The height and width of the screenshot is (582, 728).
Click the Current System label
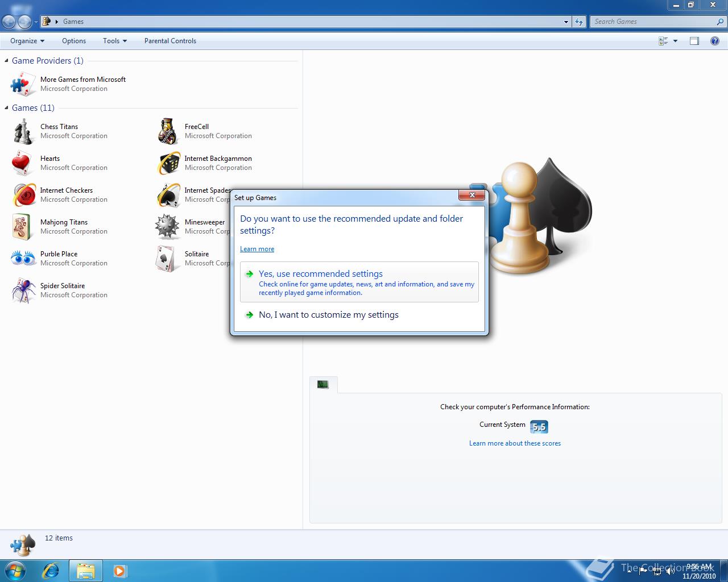click(502, 425)
